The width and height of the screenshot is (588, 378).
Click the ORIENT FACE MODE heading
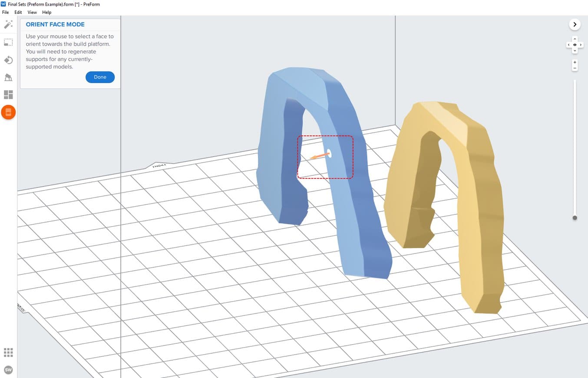tap(55, 24)
